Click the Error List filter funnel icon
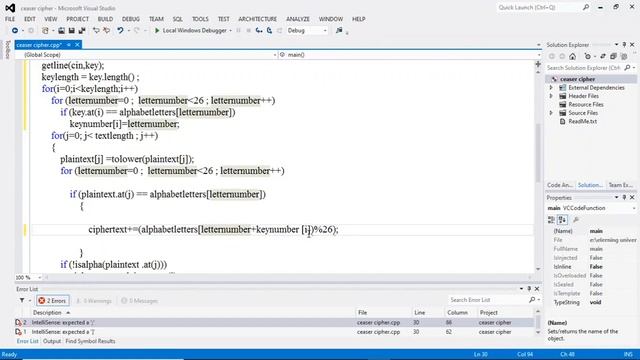The image size is (640, 360). pos(22,300)
